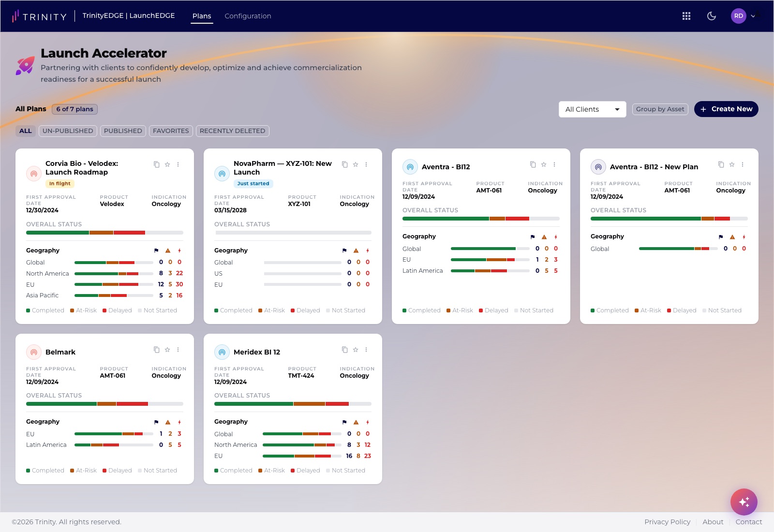Open Meridex BI 12 more options
The image size is (774, 532).
point(366,350)
